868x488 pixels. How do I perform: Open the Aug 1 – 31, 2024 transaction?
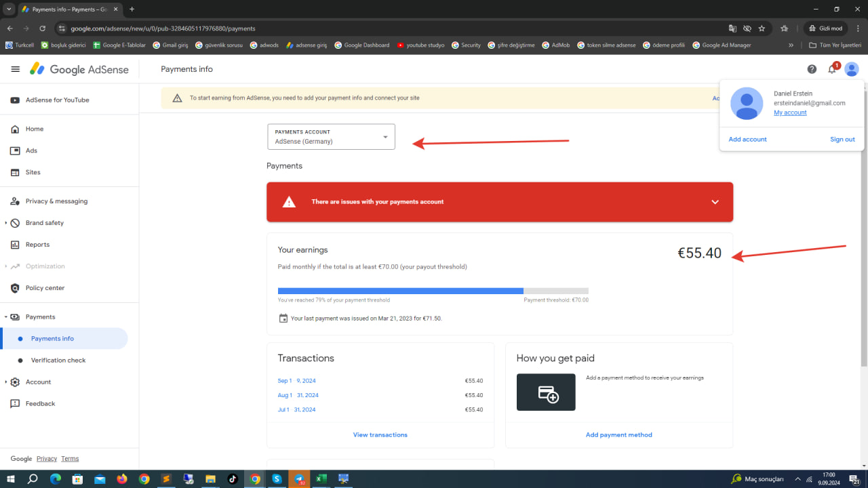click(x=298, y=395)
